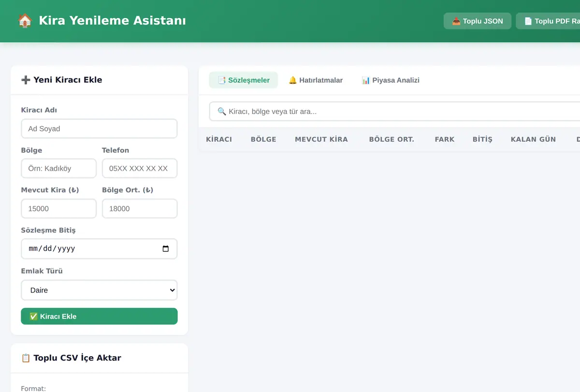Viewport: 580px width, 392px height.
Task: Select the BİTİŞ column header
Action: pos(482,139)
